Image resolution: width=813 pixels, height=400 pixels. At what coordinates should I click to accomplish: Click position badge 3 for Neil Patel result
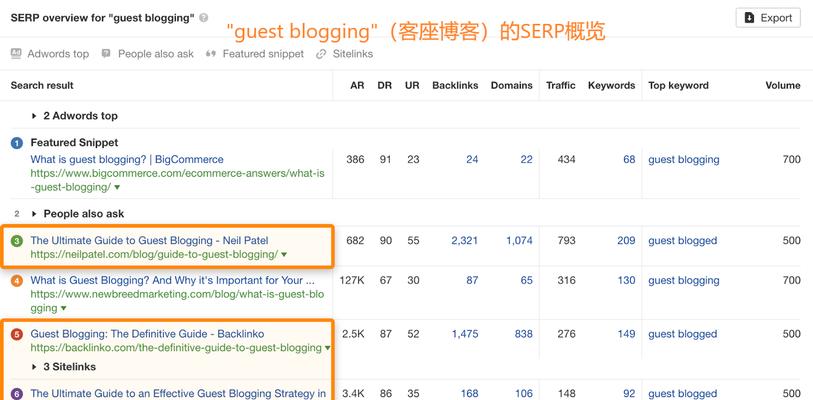[17, 241]
